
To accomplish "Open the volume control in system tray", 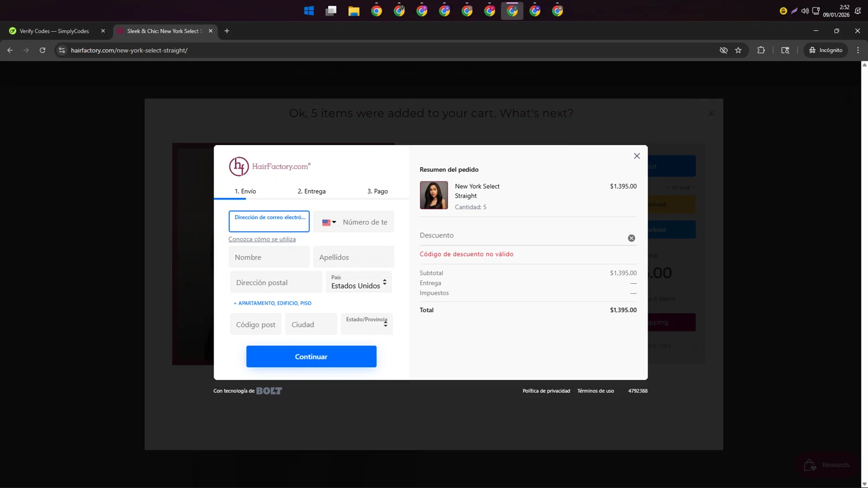I will pos(804,10).
